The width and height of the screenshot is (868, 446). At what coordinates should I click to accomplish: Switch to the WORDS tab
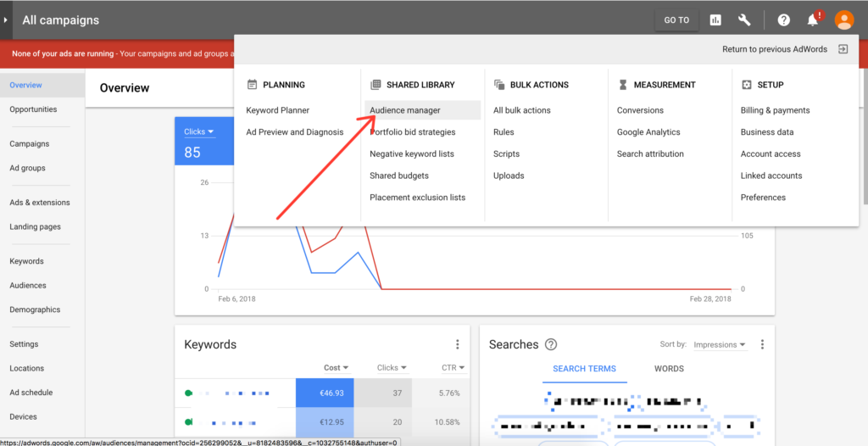click(x=669, y=369)
